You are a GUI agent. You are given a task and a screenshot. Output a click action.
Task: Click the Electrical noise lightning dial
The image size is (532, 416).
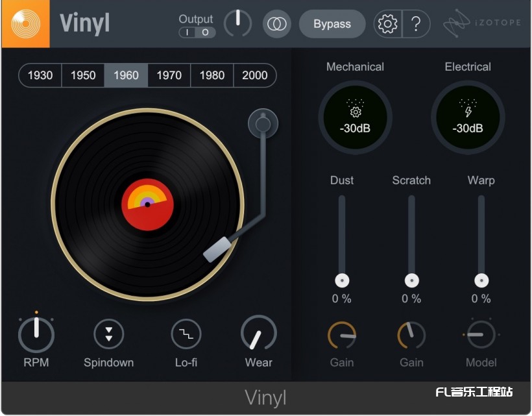[x=468, y=118]
